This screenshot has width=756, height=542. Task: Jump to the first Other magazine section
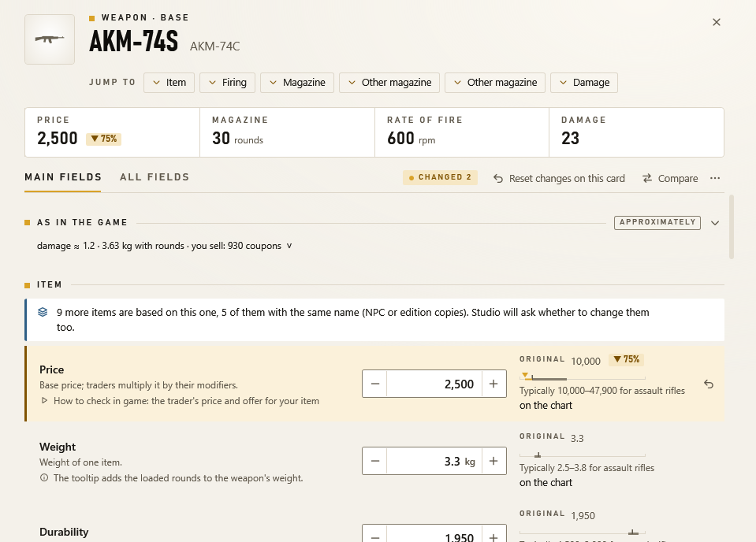(389, 83)
